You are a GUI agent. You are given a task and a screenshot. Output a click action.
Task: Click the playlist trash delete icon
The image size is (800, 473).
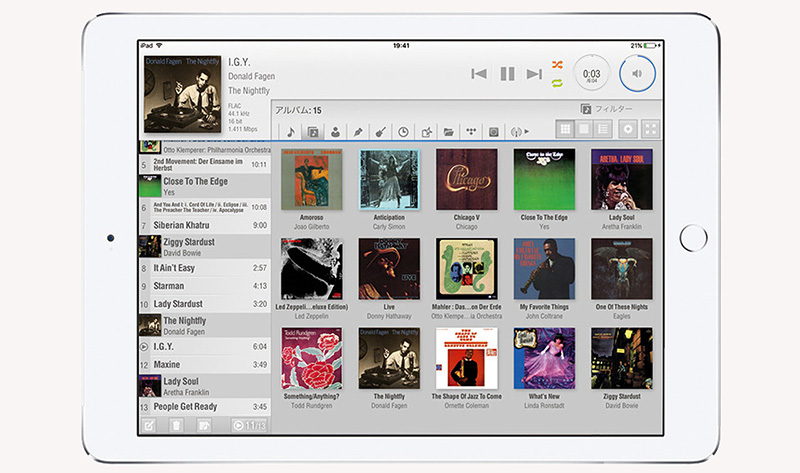176,425
